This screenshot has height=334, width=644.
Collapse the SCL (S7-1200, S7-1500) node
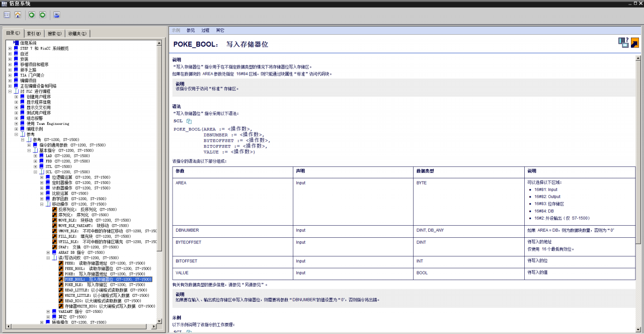tap(35, 172)
